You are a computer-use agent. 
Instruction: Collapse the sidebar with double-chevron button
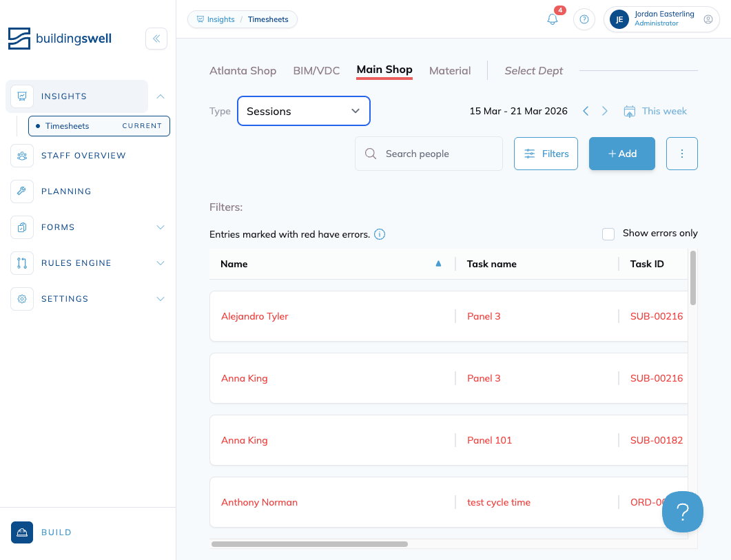[x=156, y=39]
